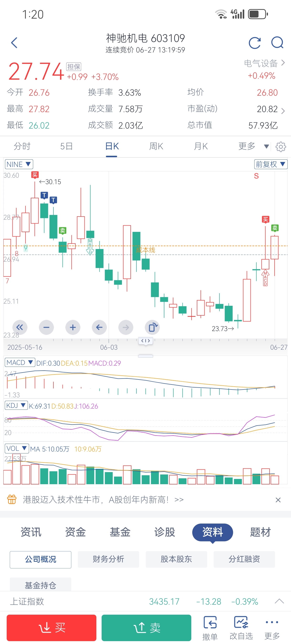Select 基金持仓 sub-section

(x=41, y=584)
